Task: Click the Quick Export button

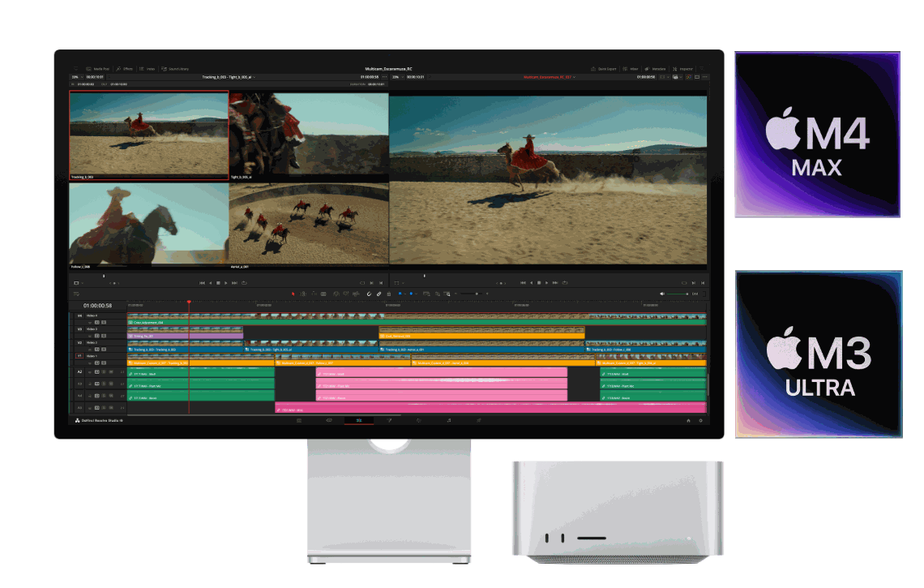Action: click(604, 69)
